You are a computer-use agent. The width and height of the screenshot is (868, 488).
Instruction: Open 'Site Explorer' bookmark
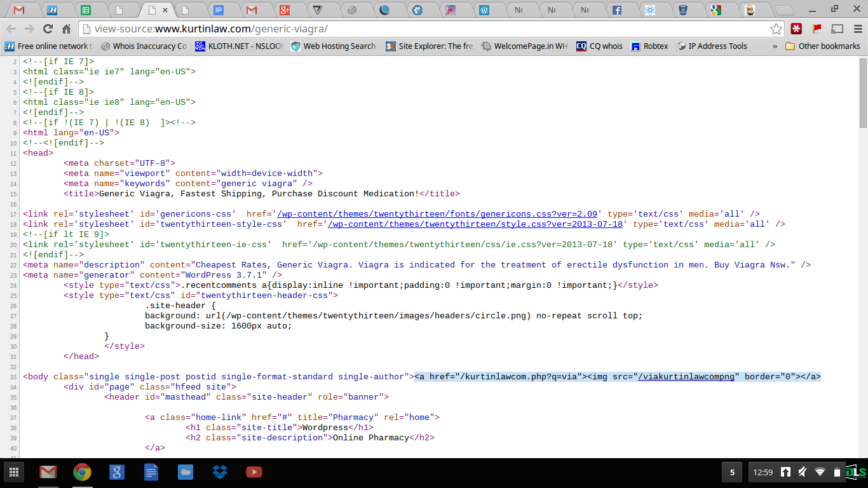(x=430, y=46)
